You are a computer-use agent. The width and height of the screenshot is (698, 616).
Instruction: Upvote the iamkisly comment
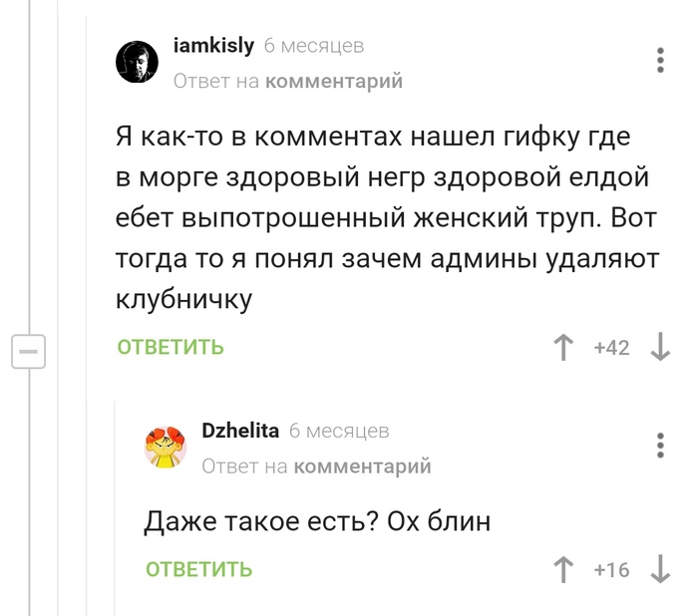click(x=563, y=348)
